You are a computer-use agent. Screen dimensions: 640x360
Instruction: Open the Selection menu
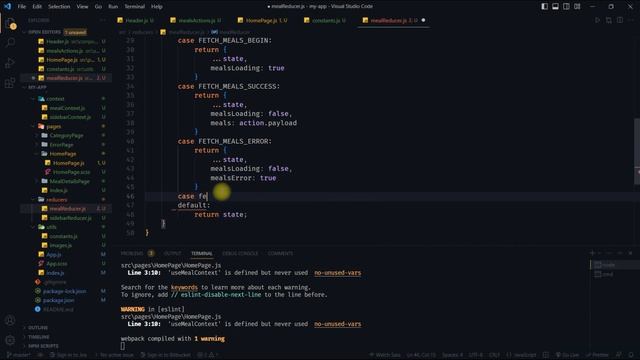pyautogui.click(x=59, y=7)
